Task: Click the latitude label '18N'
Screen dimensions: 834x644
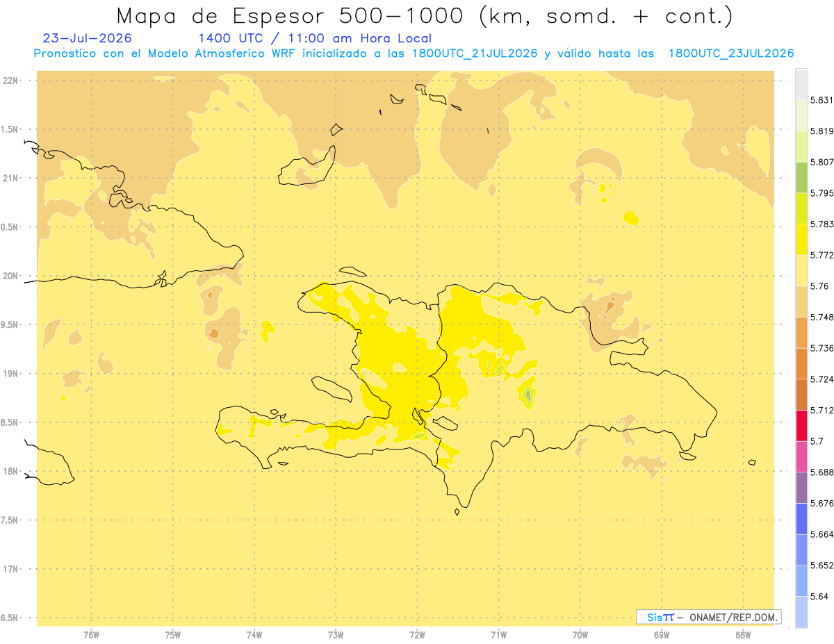Action: pos(10,471)
